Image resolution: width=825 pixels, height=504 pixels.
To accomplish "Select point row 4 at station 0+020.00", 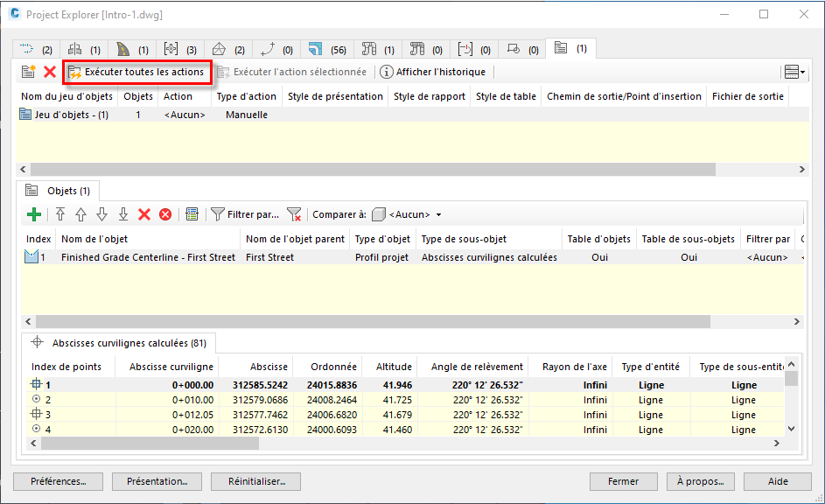I will pyautogui.click(x=405, y=430).
